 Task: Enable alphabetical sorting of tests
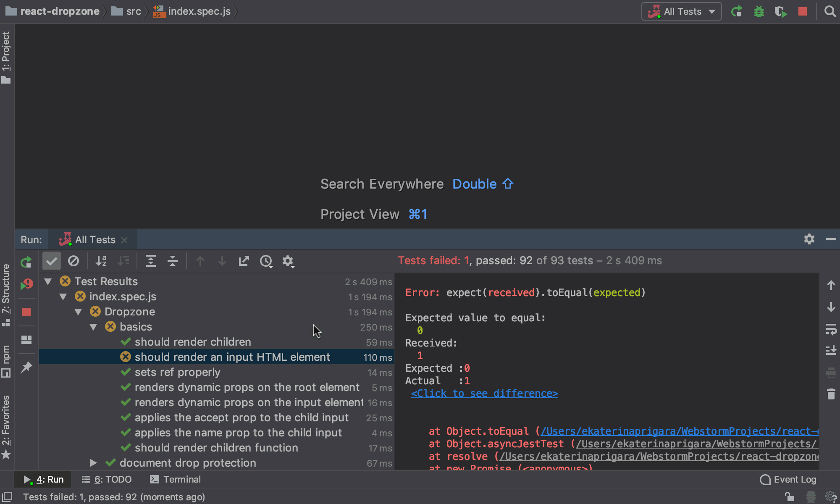click(x=101, y=261)
